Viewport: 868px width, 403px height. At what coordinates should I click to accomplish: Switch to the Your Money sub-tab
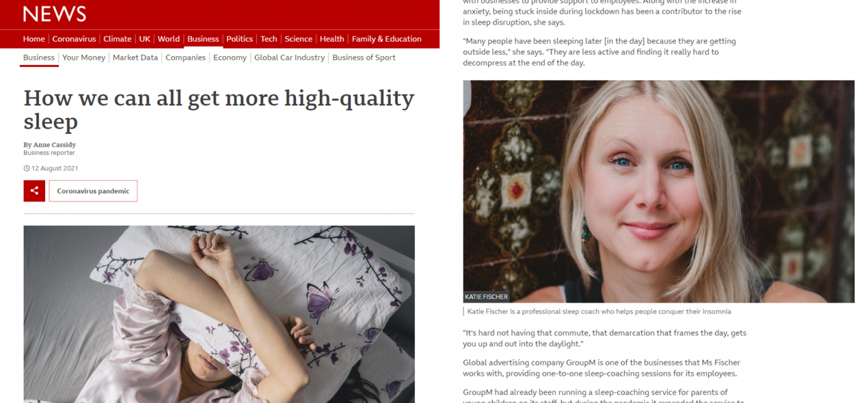84,57
